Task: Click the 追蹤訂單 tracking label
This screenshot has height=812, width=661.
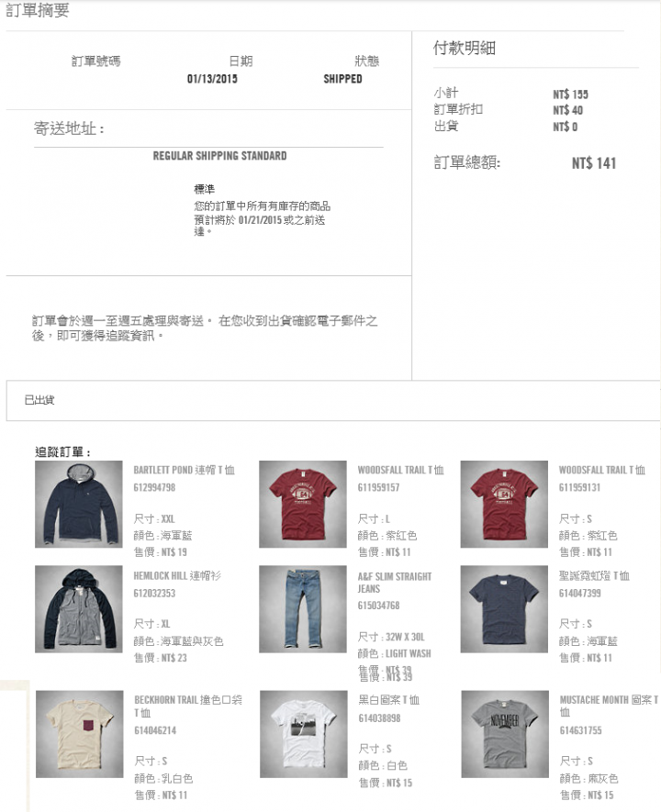Action: click(62, 452)
